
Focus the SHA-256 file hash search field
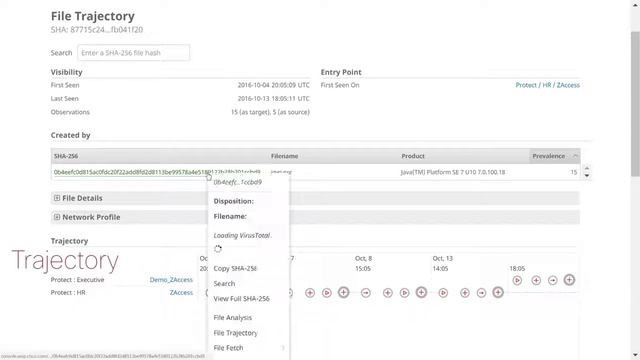click(x=133, y=53)
